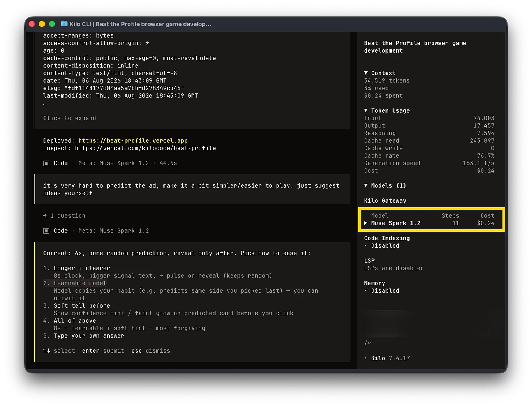
Task: Click Disabled under Code Indexing
Action: click(x=385, y=246)
